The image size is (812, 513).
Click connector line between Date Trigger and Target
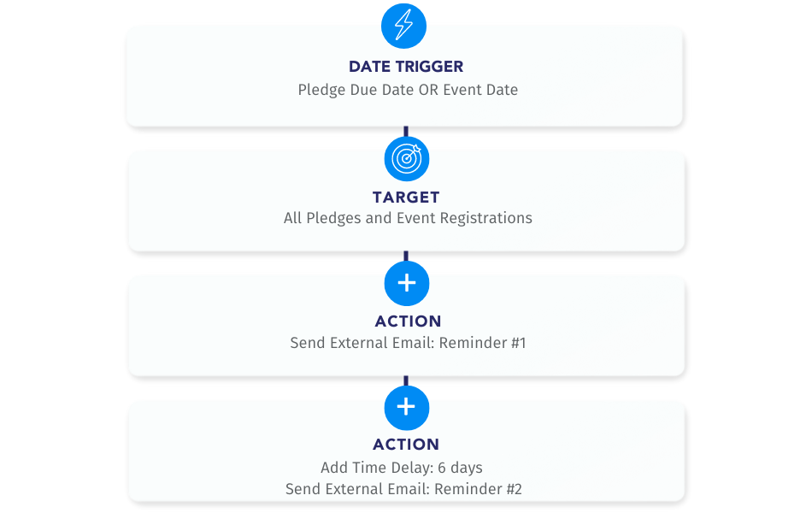[406, 131]
